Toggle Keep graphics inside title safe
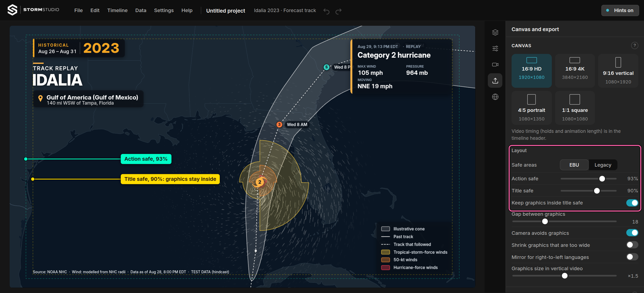644x293 pixels. (632, 203)
